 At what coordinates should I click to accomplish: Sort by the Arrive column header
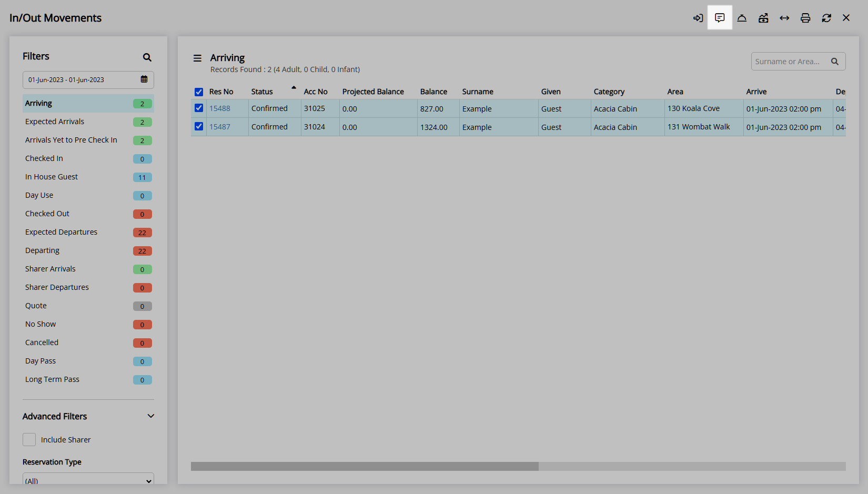click(756, 92)
